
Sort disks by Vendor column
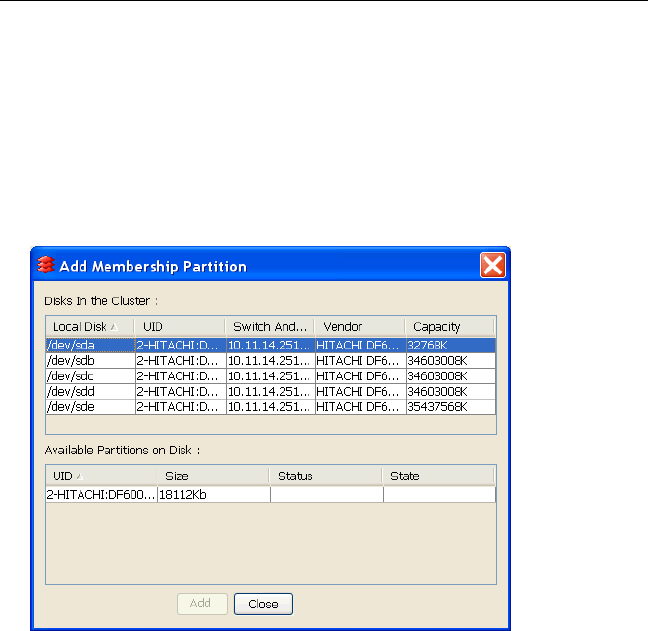(x=358, y=327)
